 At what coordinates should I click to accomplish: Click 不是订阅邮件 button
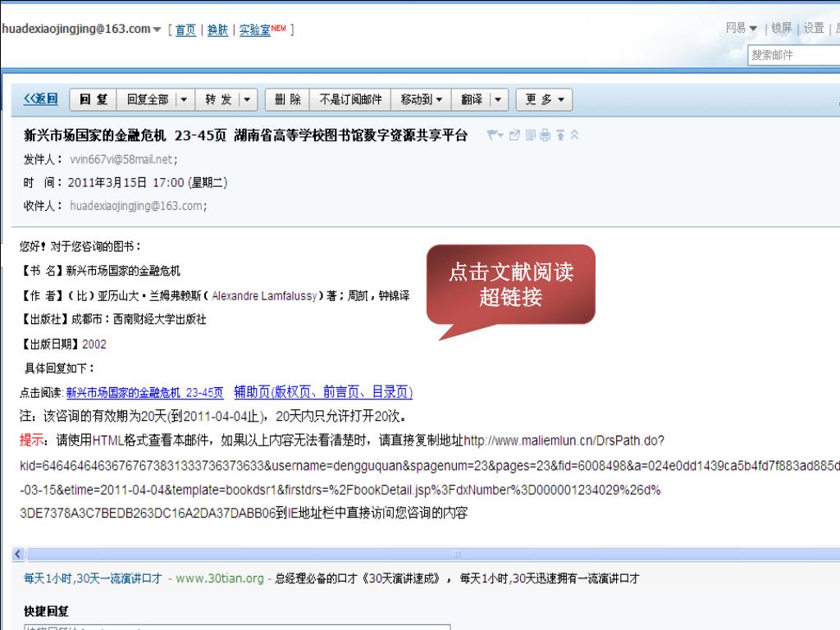pyautogui.click(x=350, y=99)
